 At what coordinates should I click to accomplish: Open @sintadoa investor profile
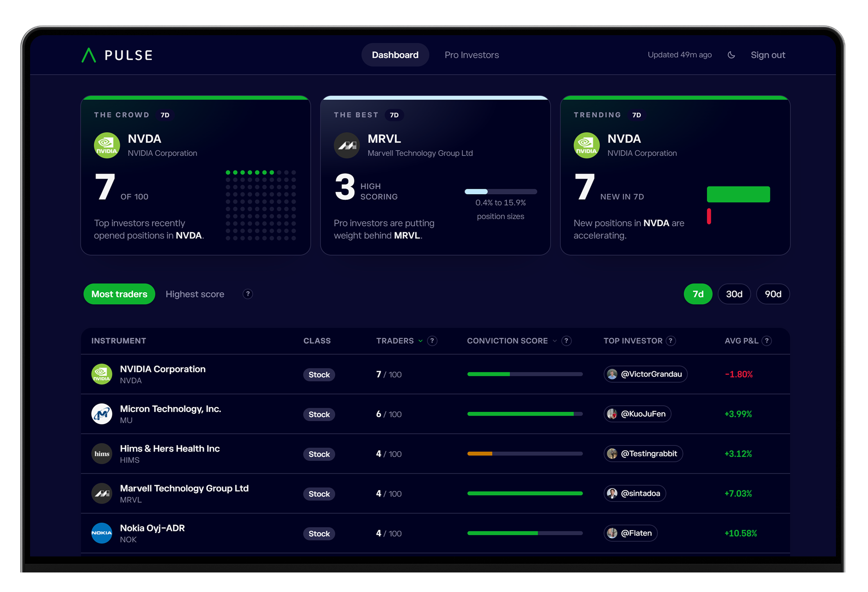coord(635,494)
